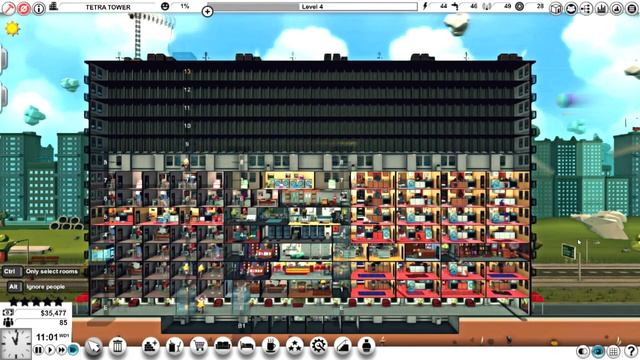Open the construction hammer tool
The height and width of the screenshot is (360, 640).
pyautogui.click(x=8, y=8)
